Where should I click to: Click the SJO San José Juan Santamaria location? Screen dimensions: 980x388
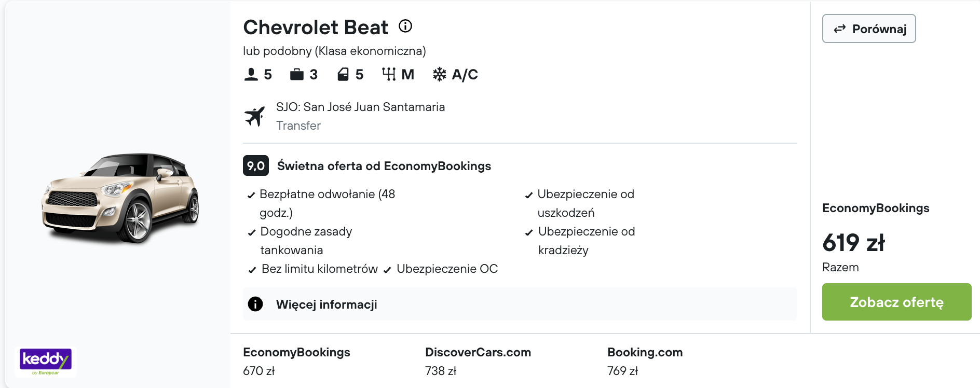pyautogui.click(x=360, y=107)
